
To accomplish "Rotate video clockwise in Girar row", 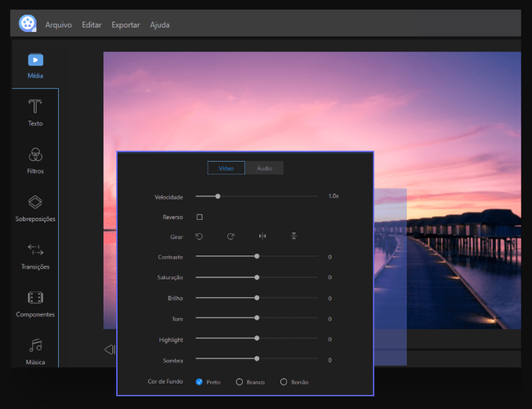I will pyautogui.click(x=230, y=236).
